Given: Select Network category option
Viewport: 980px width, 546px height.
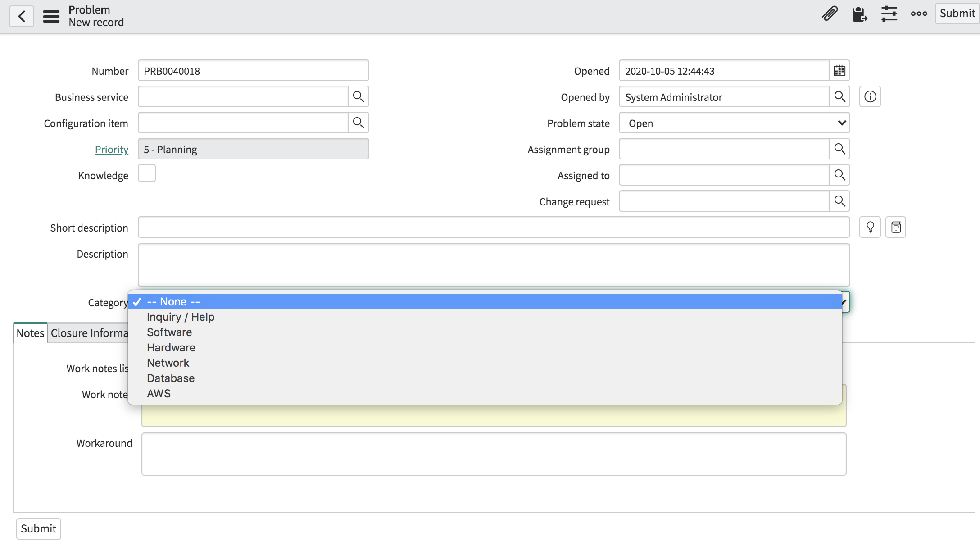Looking at the screenshot, I should click(168, 363).
